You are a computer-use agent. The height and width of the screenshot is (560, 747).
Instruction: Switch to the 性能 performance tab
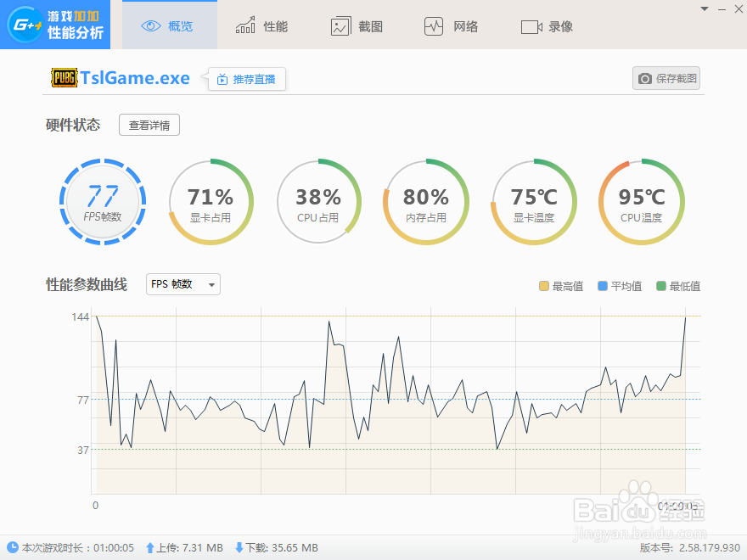[261, 25]
